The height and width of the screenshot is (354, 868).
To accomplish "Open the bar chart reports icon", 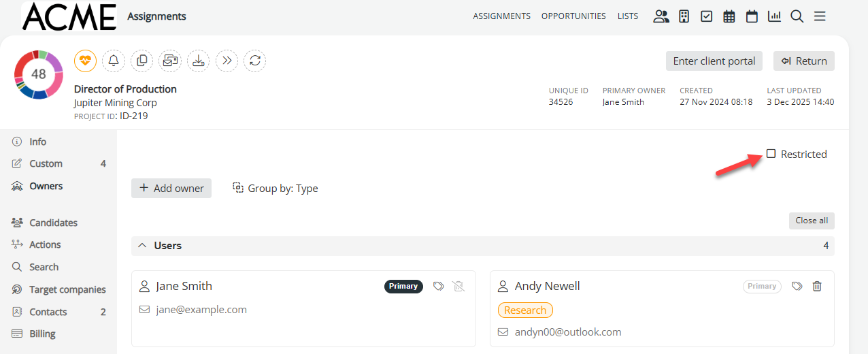I will click(774, 16).
